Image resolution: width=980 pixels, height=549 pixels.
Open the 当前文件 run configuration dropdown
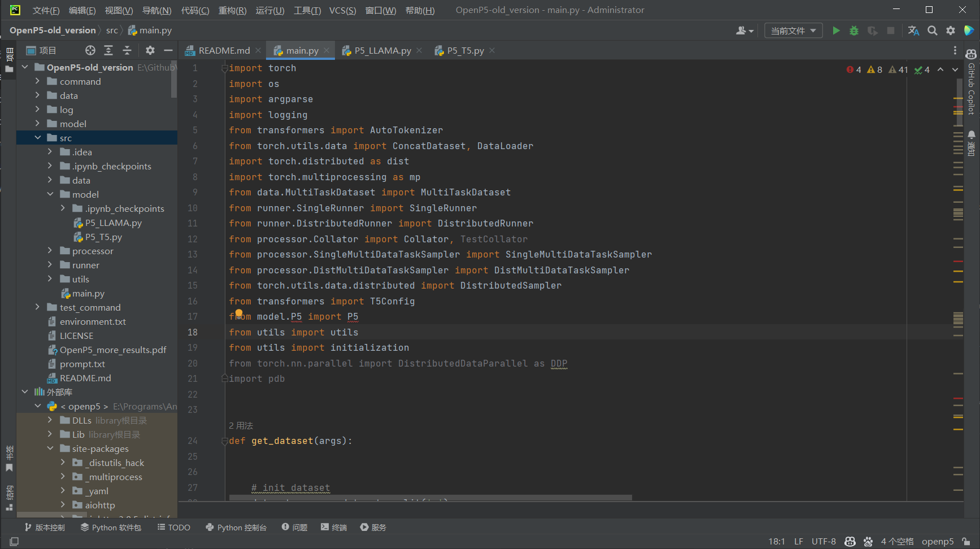coord(793,30)
